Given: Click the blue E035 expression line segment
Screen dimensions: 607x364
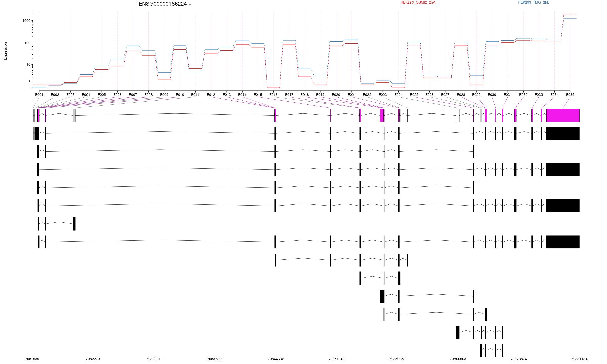Looking at the screenshot, I should coord(570,19).
